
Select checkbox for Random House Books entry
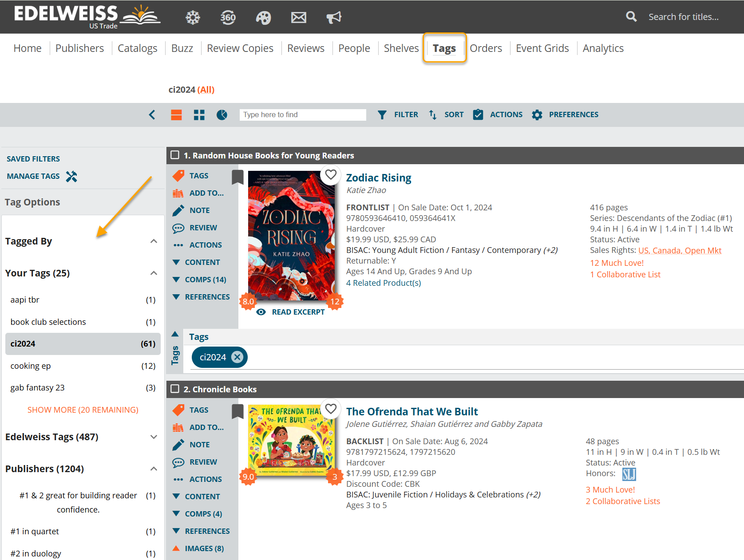(175, 155)
